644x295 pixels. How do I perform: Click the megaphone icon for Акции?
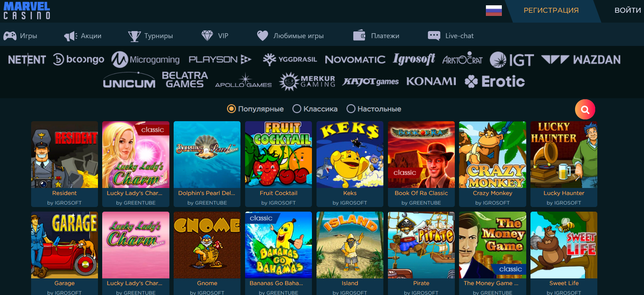tap(71, 36)
